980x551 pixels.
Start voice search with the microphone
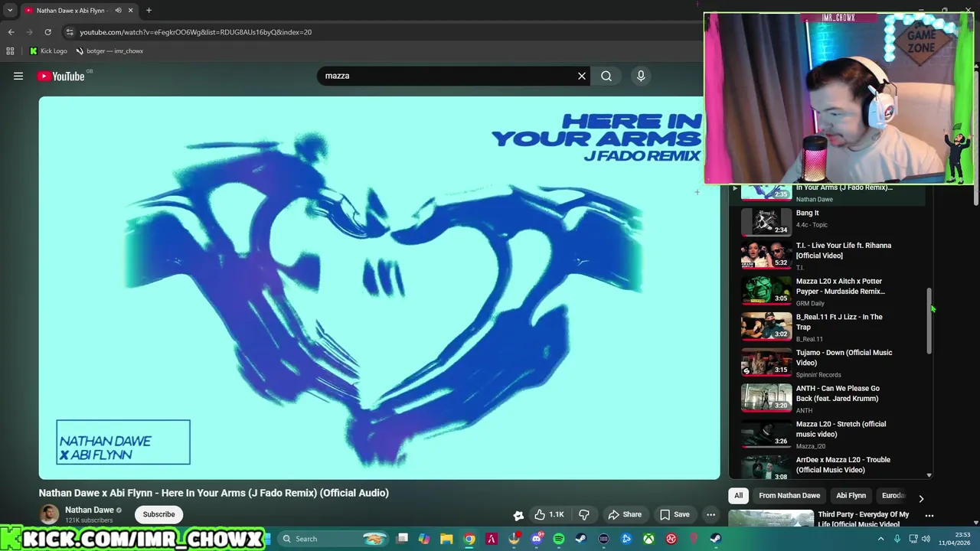(x=641, y=76)
